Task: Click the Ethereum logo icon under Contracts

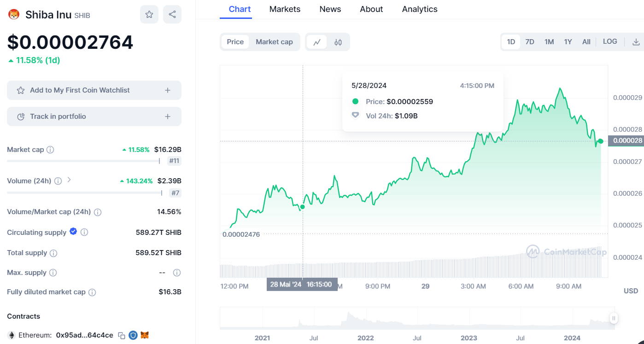Action: tap(12, 335)
